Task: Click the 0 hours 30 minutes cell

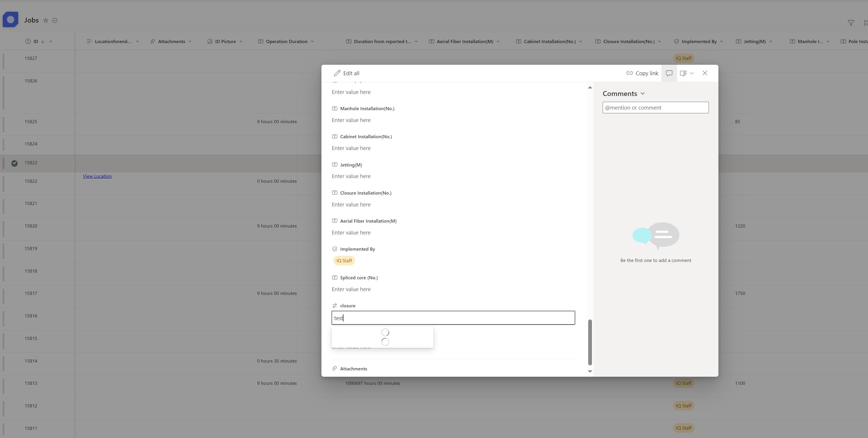Action: pyautogui.click(x=277, y=361)
